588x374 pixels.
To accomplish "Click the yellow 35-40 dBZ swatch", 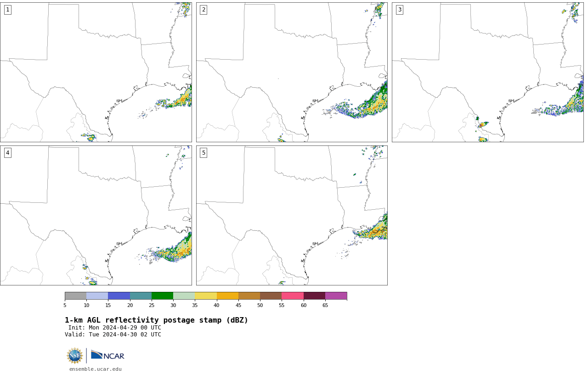I will point(206,296).
